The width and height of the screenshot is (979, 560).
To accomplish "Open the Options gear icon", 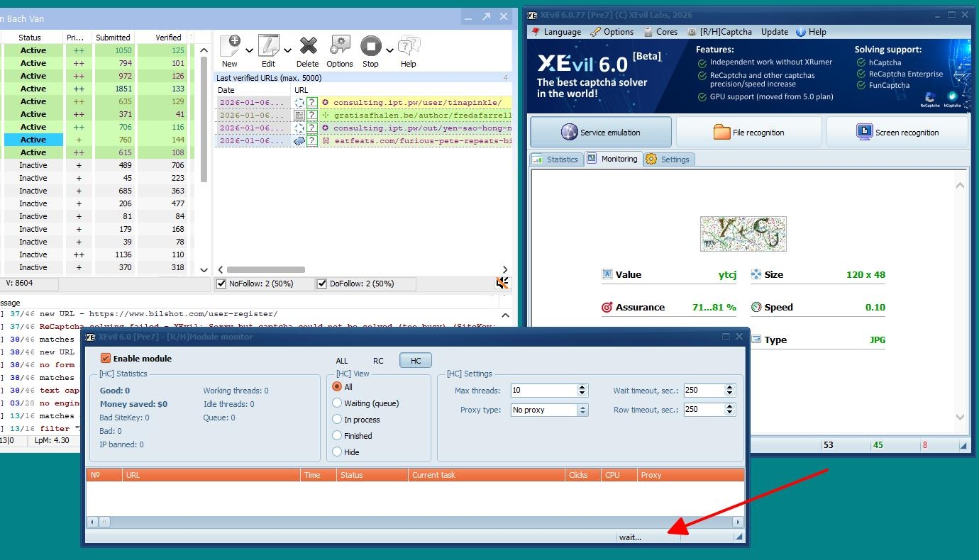I will (340, 47).
